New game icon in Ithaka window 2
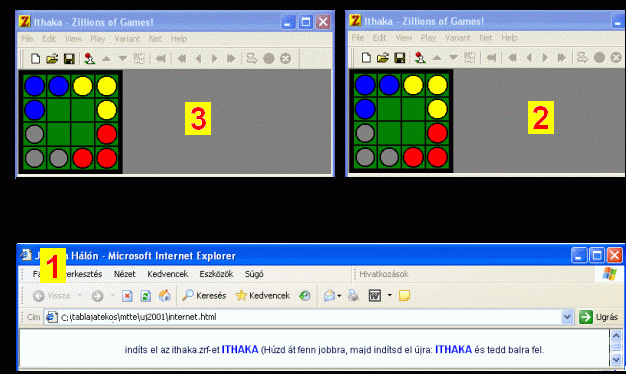This screenshot has height=374, width=626. (x=366, y=58)
